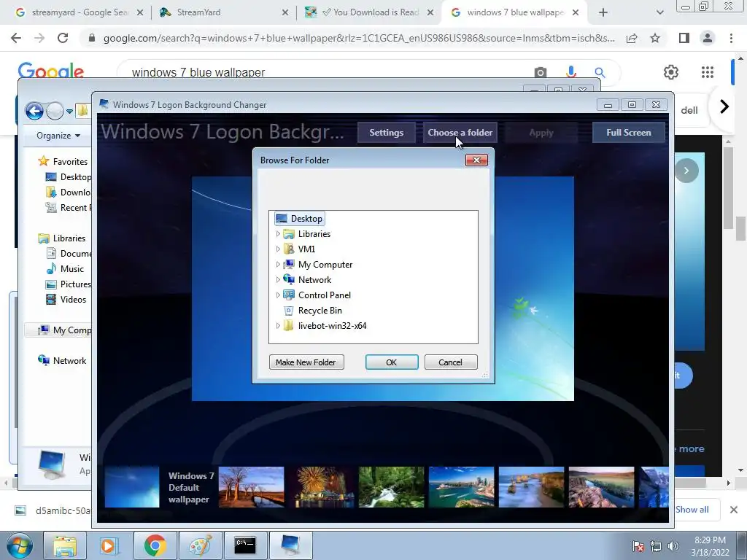Click the VM1 user folder icon
This screenshot has width=747, height=560.
pos(289,249)
